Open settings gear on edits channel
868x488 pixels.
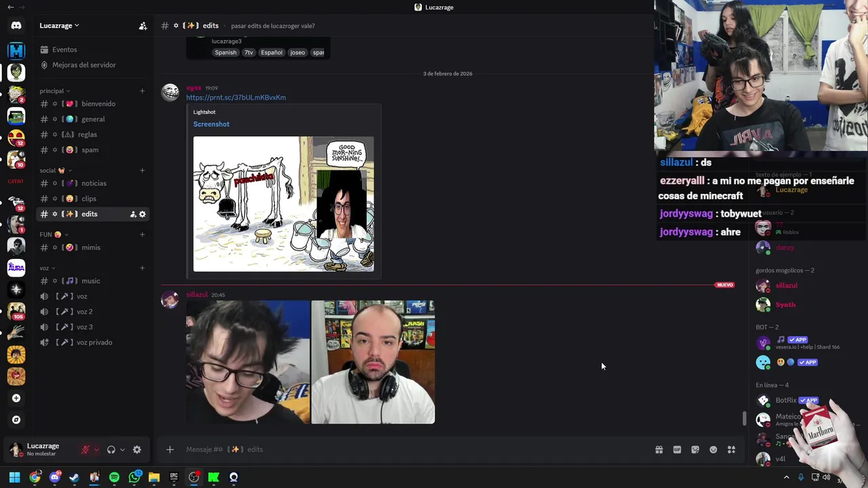point(142,214)
